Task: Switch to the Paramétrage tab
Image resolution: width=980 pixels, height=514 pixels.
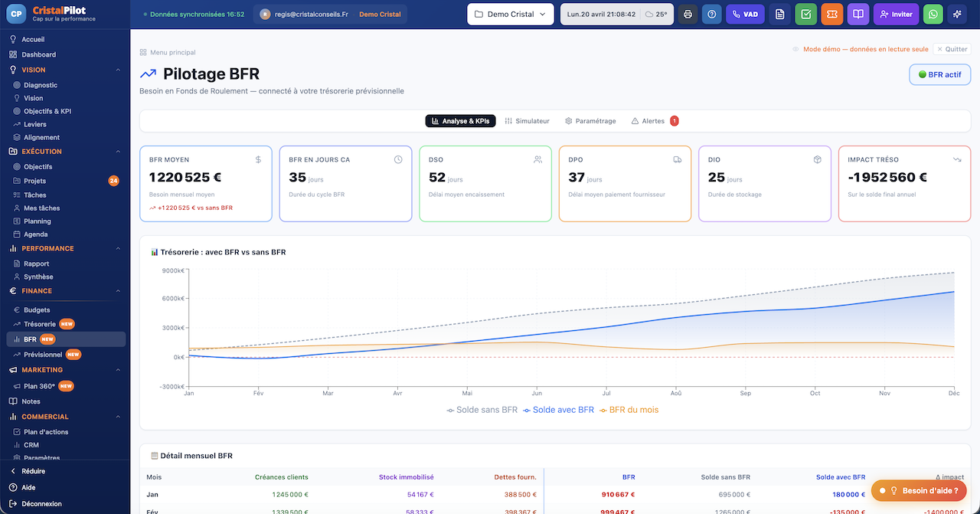Action: (x=590, y=121)
